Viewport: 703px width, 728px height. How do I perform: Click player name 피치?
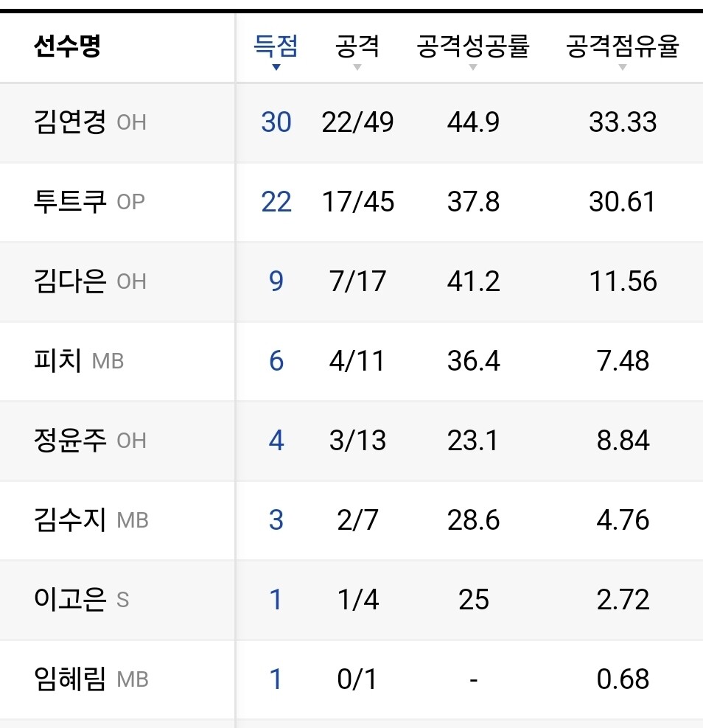tap(57, 360)
